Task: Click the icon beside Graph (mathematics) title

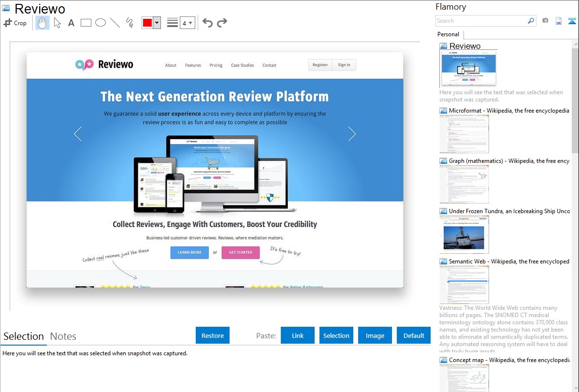Action: pos(443,161)
